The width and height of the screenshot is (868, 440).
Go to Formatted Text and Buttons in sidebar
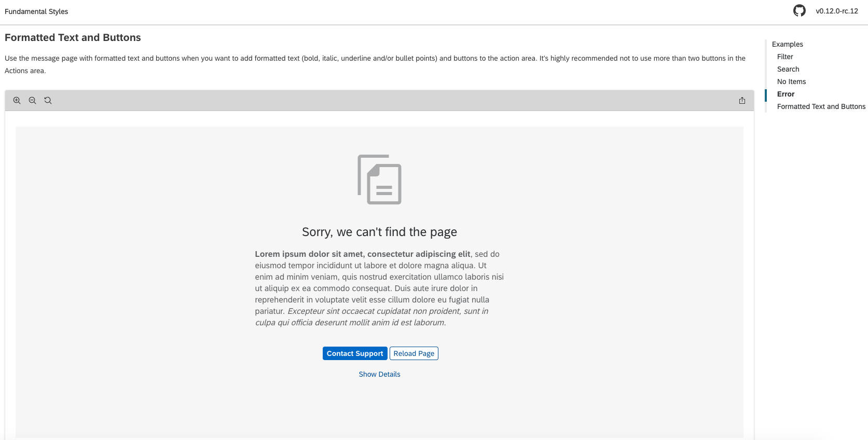pos(821,106)
